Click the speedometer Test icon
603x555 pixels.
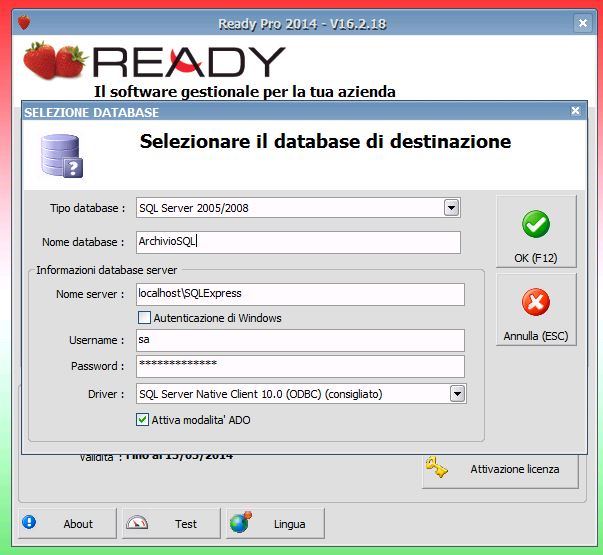(x=137, y=523)
